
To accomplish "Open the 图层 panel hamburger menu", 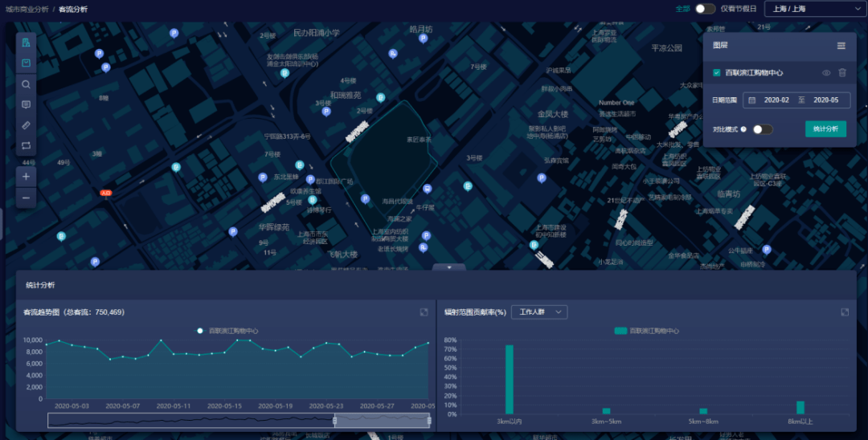I will pyautogui.click(x=841, y=46).
